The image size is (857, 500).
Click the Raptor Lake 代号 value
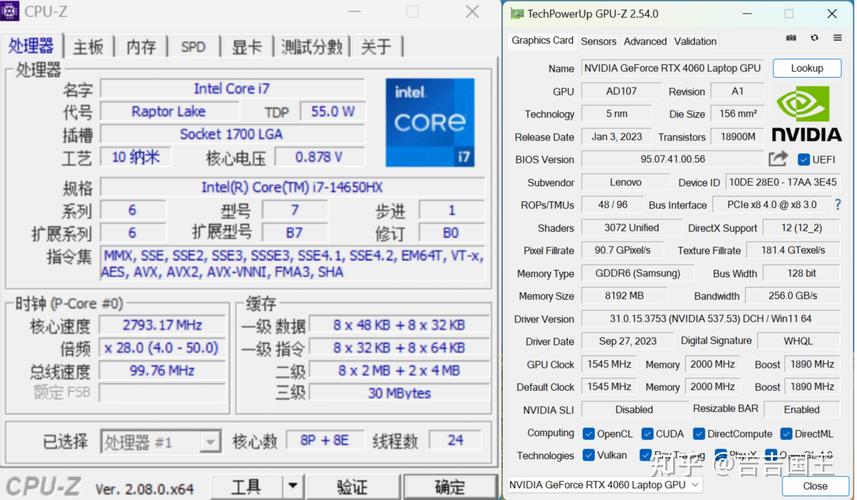point(168,111)
